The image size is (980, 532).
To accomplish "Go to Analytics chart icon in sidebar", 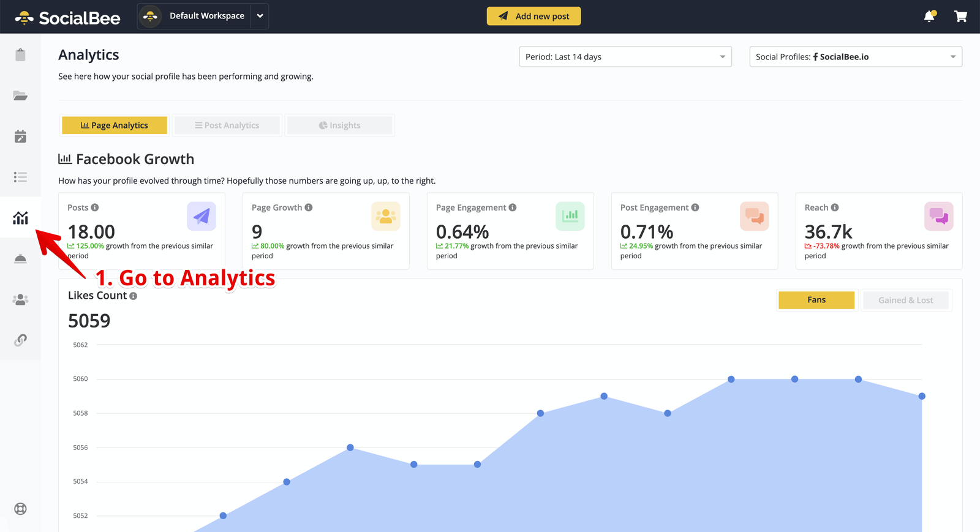I will 20,217.
